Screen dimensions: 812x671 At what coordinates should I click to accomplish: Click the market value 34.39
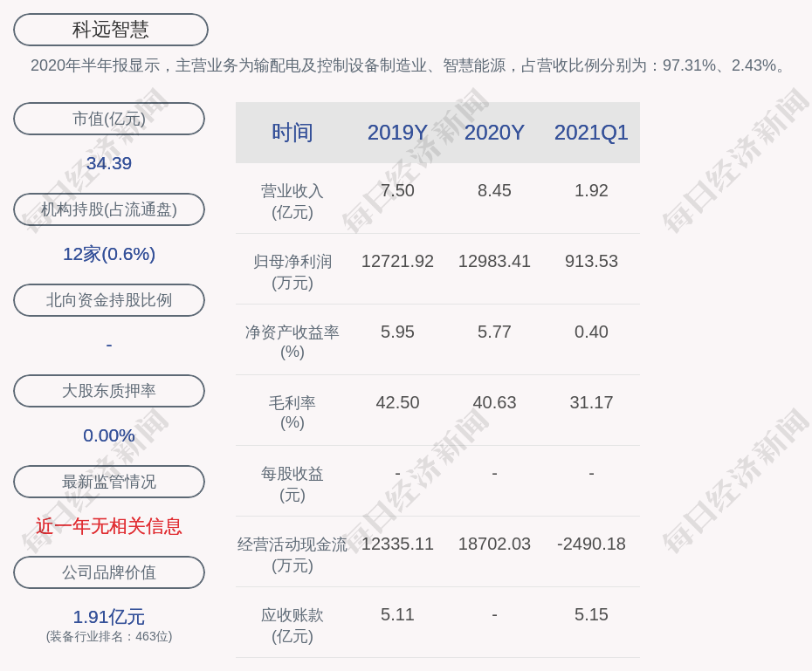coord(109,163)
